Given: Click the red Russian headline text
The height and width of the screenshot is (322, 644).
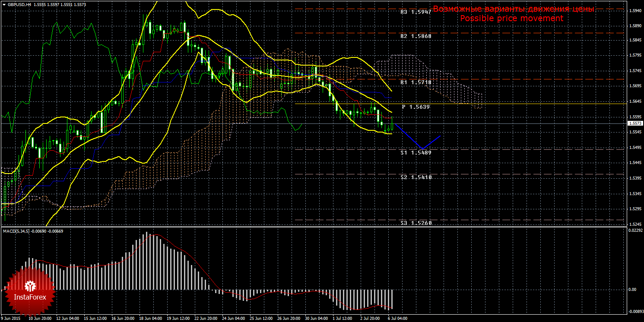Looking at the screenshot, I should tap(514, 9).
